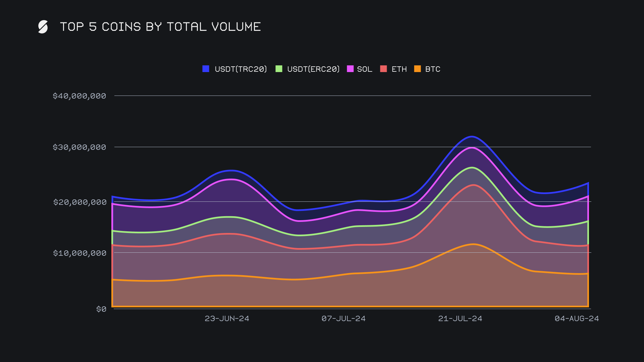Click the blue line's highest peak
Image resolution: width=644 pixels, height=362 pixels.
click(x=472, y=136)
